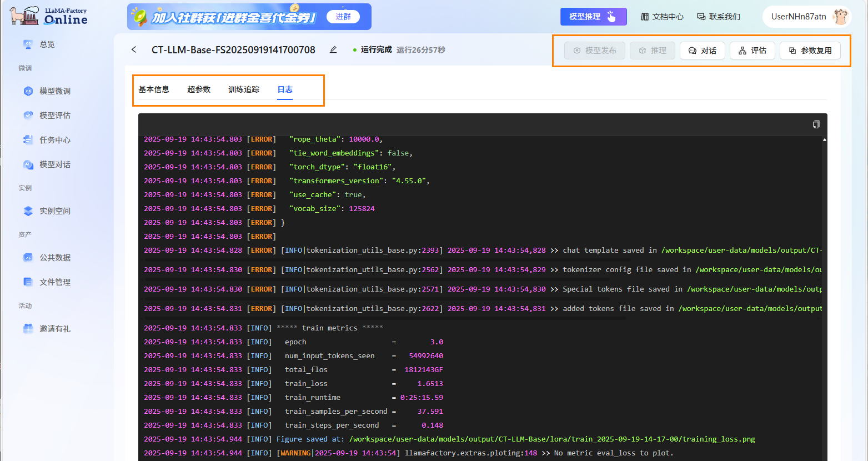This screenshot has height=461, width=868.
Task: Switch to the 基本信息 tab
Action: coord(154,89)
